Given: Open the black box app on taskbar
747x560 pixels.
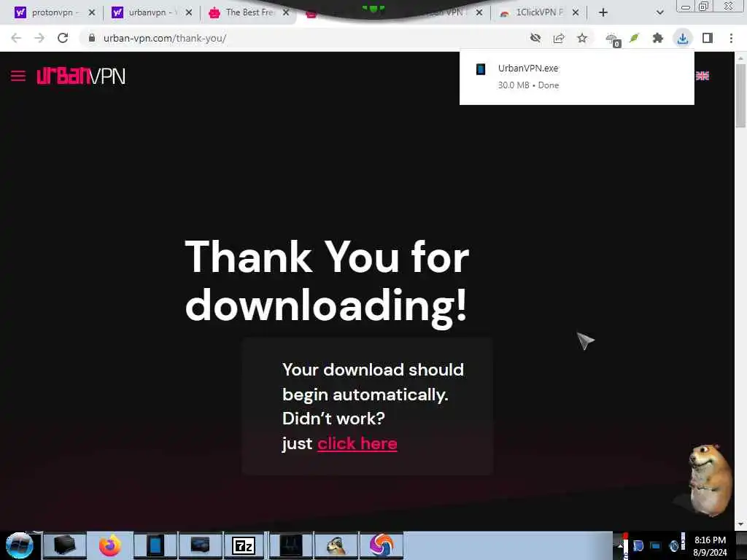Looking at the screenshot, I should tap(65, 545).
